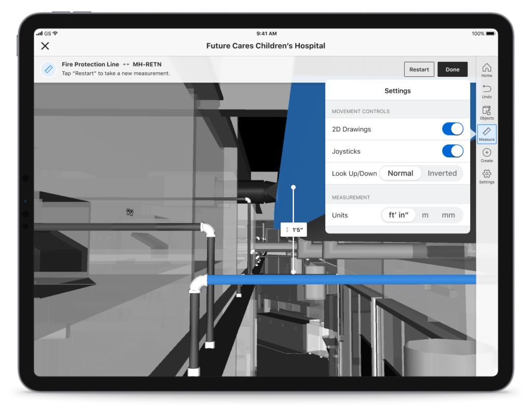Viewport: 532px width, 405px height.
Task: Toggle the 2D Drawings switch
Action: [453, 129]
